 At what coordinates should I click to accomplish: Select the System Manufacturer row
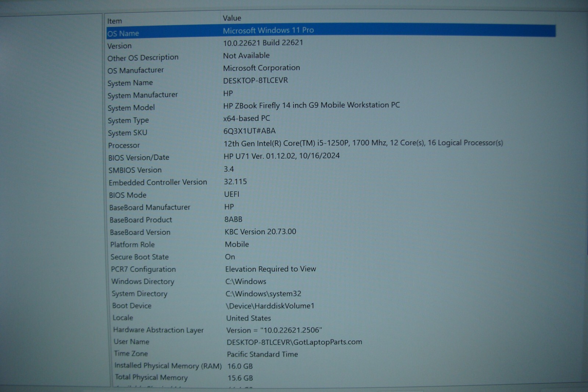[143, 95]
